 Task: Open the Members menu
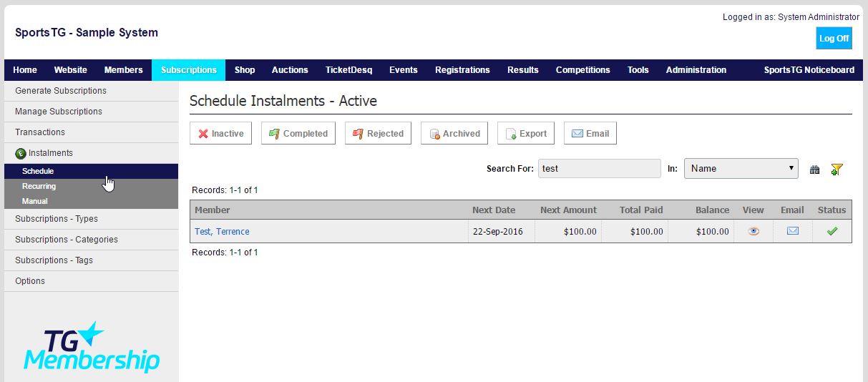pos(124,70)
